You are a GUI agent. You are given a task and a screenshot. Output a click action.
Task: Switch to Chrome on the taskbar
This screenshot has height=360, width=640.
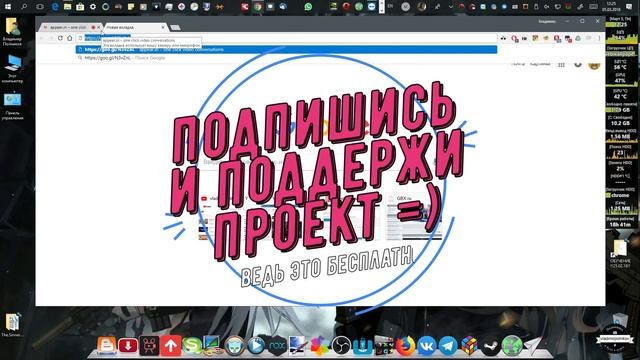click(258, 7)
